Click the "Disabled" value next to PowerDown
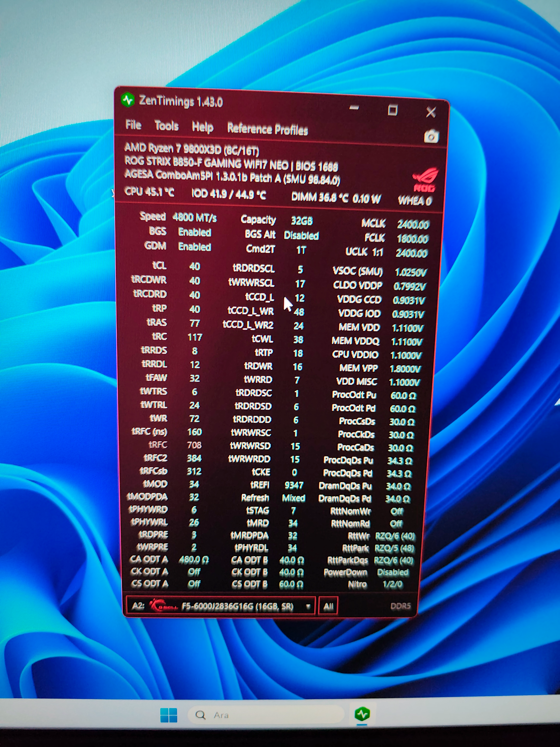 coord(393,572)
